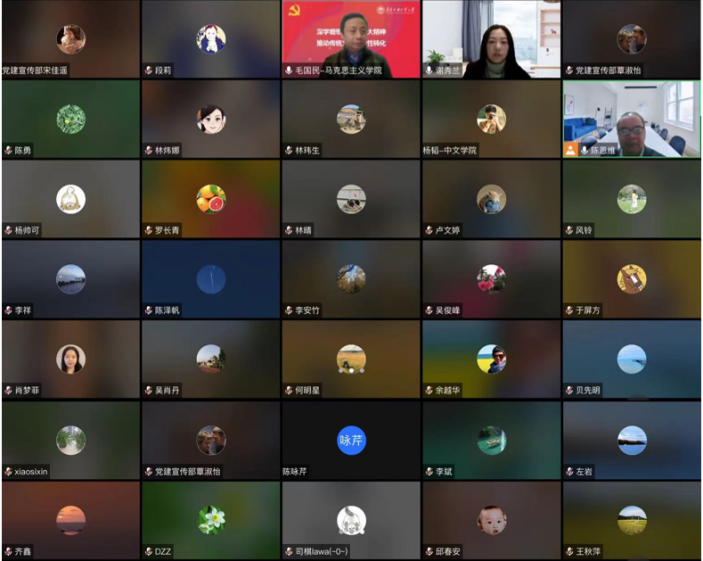Click the baby photo avatar of 邱春安
Image resolution: width=703 pixels, height=561 pixels.
point(491,520)
